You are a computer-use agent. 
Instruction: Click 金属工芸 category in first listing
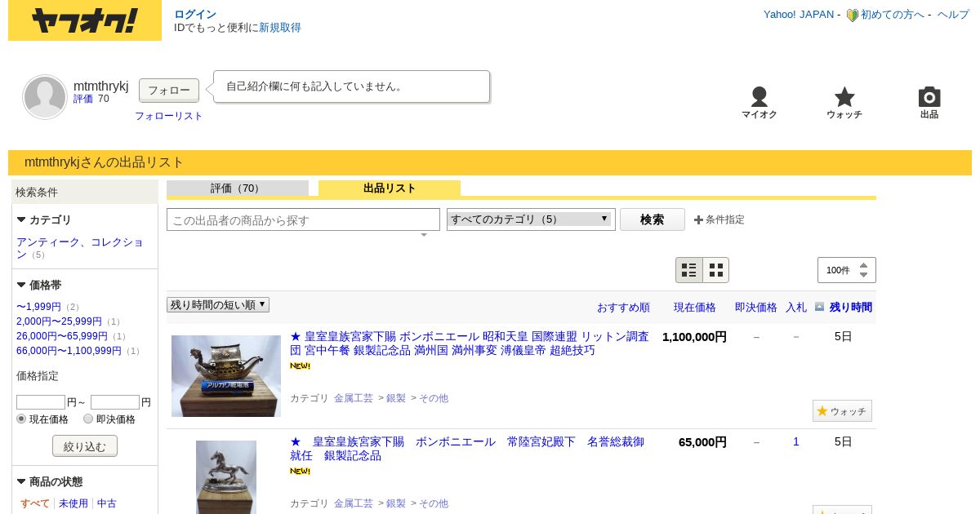click(354, 398)
